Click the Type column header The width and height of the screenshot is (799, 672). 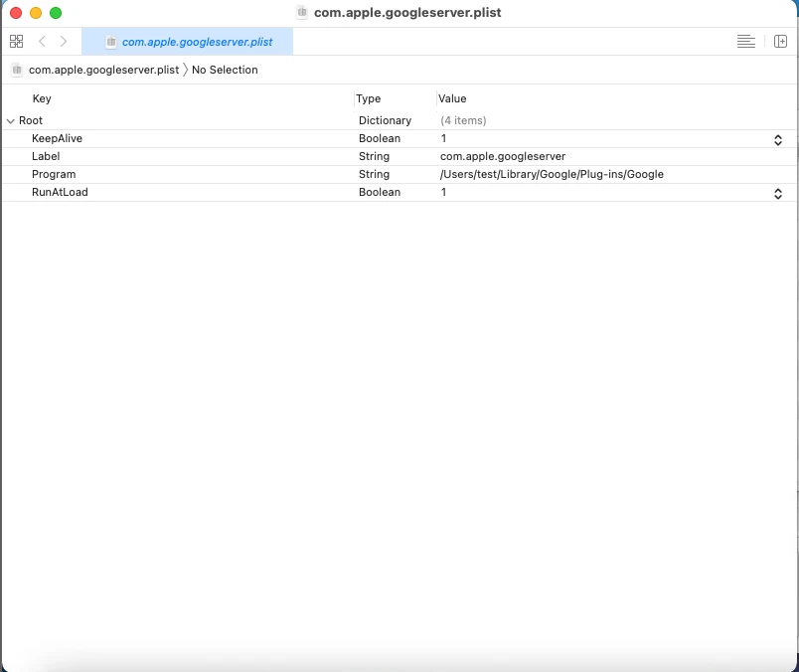(x=369, y=99)
